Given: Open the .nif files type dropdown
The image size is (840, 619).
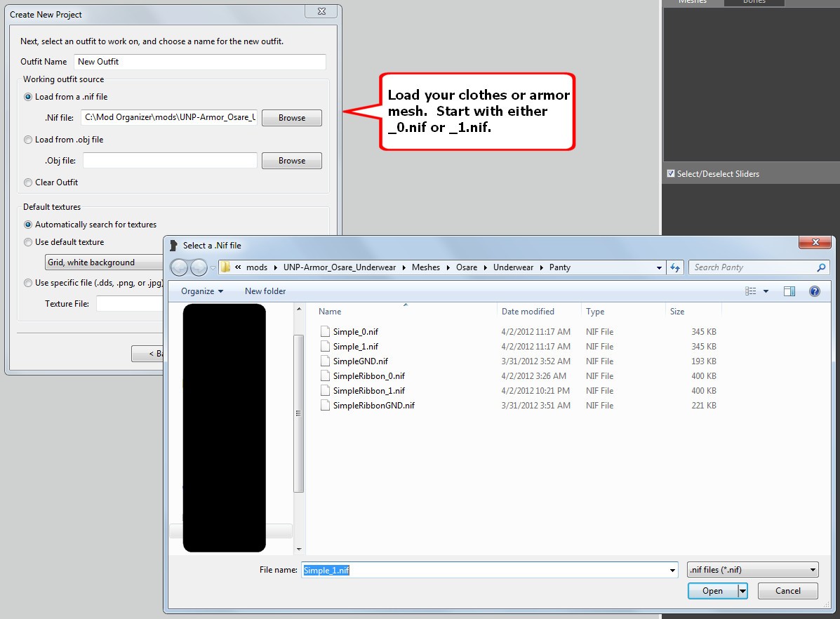Looking at the screenshot, I should pos(753,570).
